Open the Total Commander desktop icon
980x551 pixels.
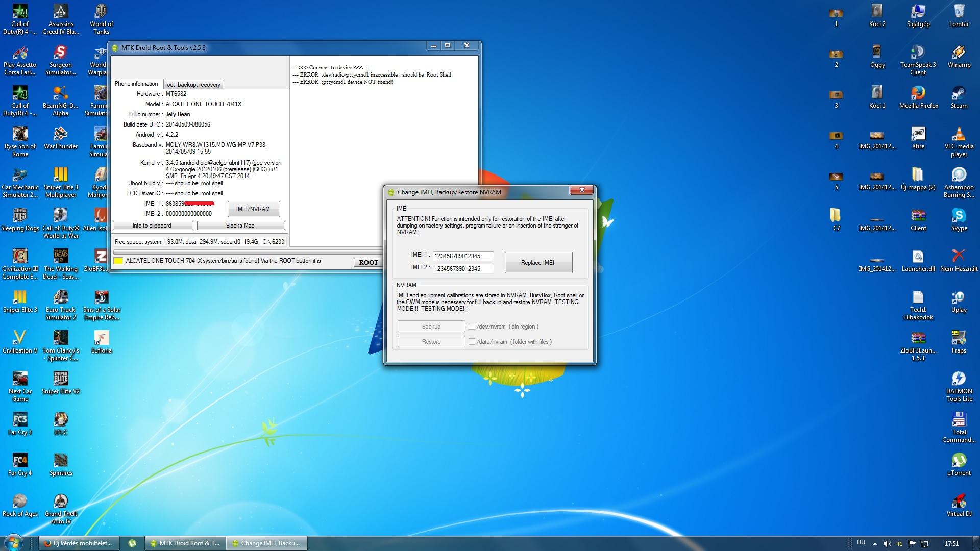(959, 420)
